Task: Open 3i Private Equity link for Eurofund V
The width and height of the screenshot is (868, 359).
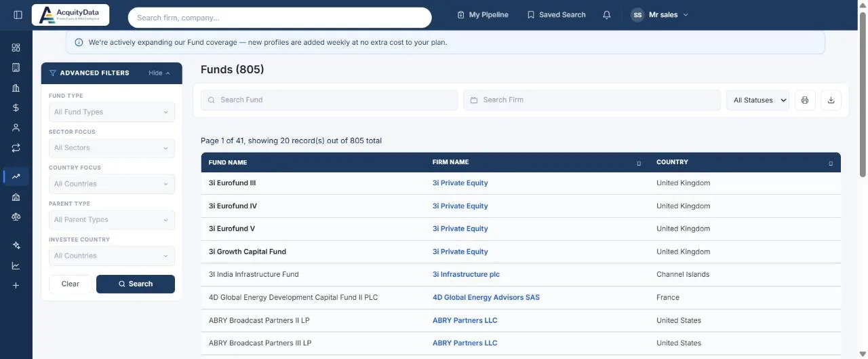Action: click(x=460, y=229)
